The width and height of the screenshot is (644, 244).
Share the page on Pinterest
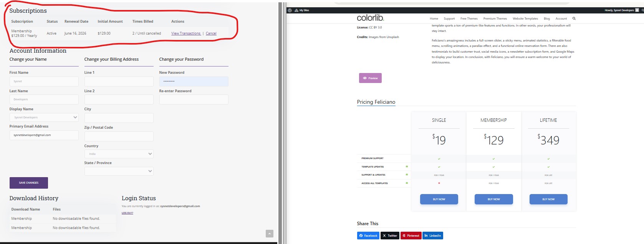[x=411, y=236]
